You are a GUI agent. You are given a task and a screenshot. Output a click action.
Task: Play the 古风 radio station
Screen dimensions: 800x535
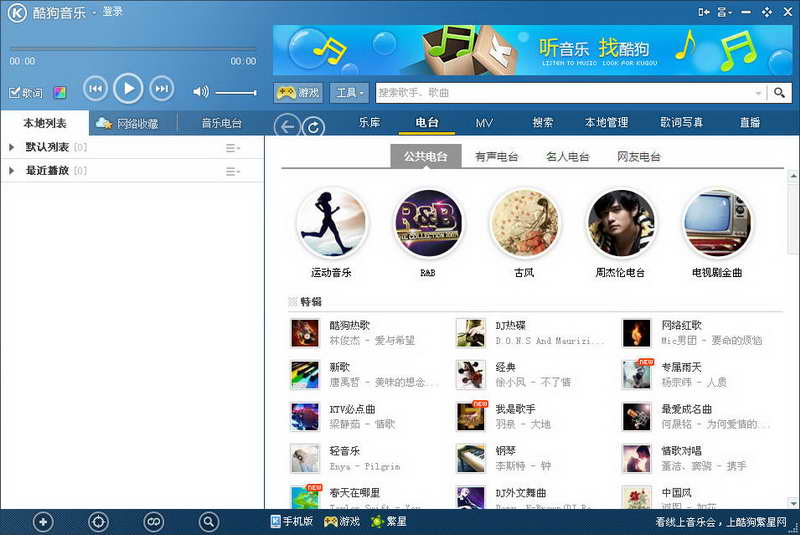click(524, 223)
